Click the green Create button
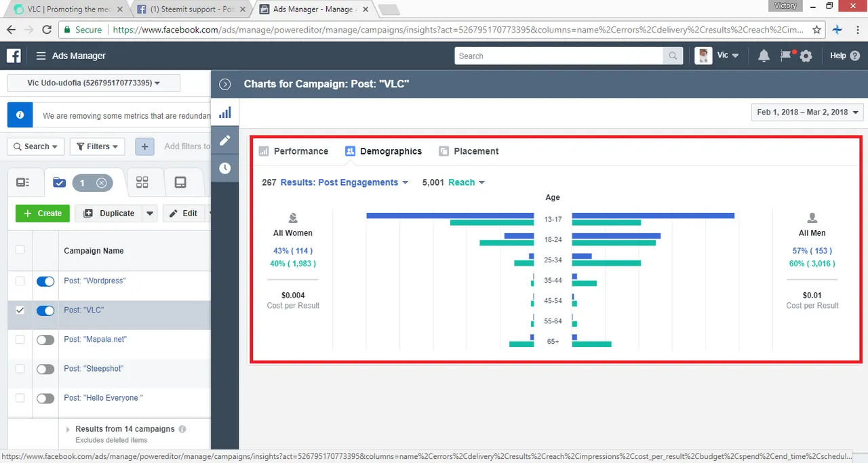This screenshot has height=463, width=868. (43, 213)
